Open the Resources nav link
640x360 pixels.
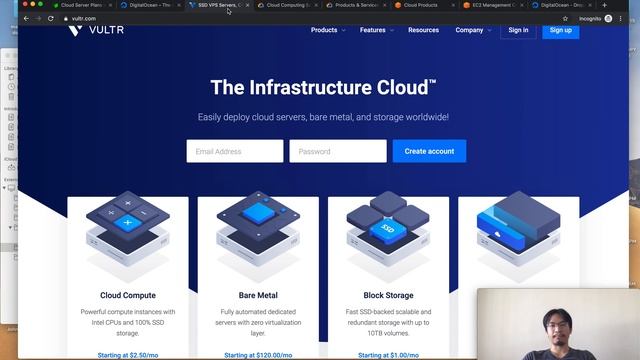pos(423,30)
